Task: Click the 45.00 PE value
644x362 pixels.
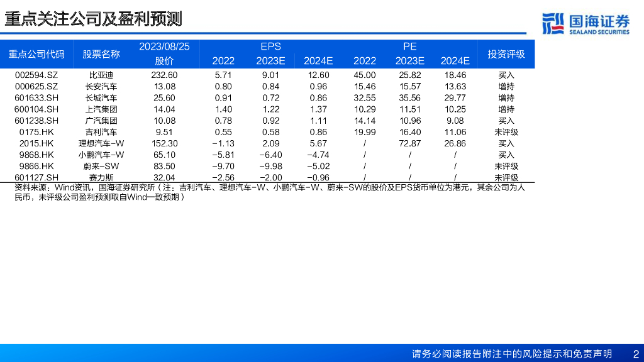Action: click(x=365, y=75)
